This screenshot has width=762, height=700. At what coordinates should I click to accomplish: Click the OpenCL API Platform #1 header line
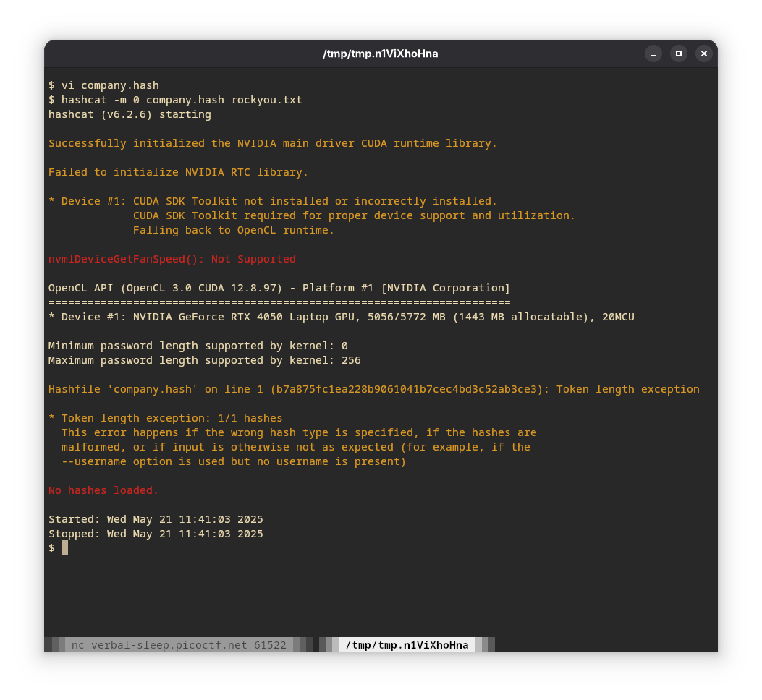279,288
